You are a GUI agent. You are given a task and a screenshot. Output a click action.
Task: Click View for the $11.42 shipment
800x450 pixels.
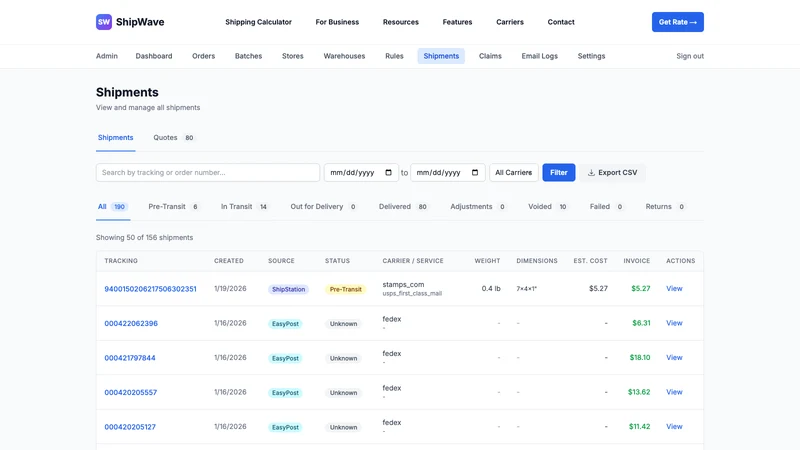(674, 427)
